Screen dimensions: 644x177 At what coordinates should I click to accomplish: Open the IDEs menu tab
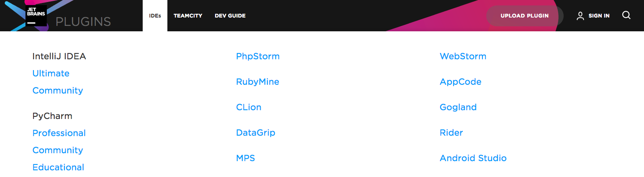(x=155, y=15)
